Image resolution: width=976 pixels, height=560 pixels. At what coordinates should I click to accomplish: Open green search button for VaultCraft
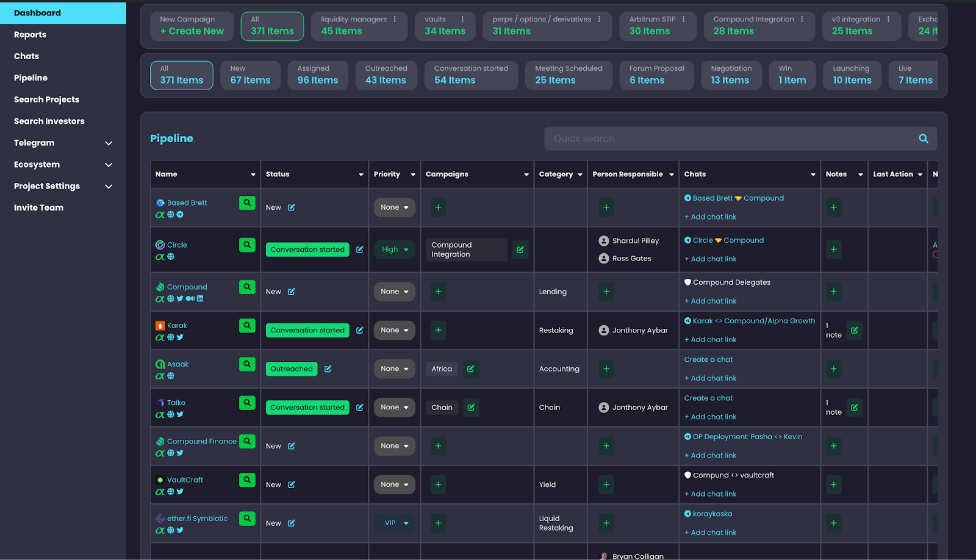click(x=247, y=479)
